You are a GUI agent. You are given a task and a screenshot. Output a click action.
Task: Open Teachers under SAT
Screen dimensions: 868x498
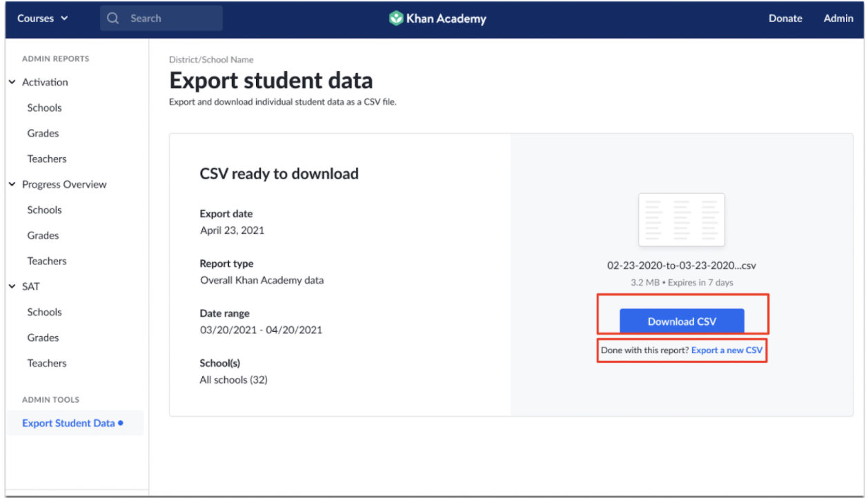47,363
